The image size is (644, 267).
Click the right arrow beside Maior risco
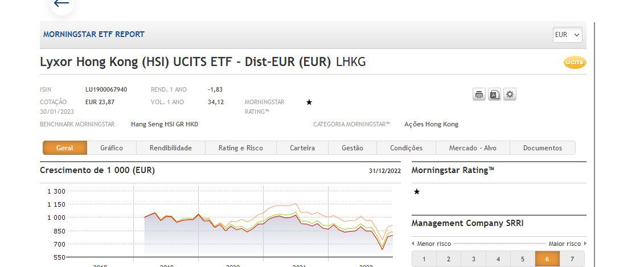coord(584,244)
